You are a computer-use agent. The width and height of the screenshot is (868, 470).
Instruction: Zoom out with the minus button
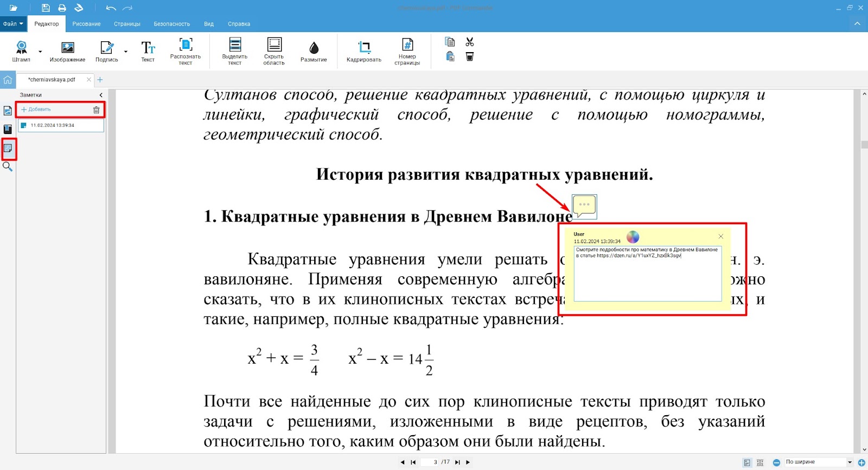[x=776, y=462]
